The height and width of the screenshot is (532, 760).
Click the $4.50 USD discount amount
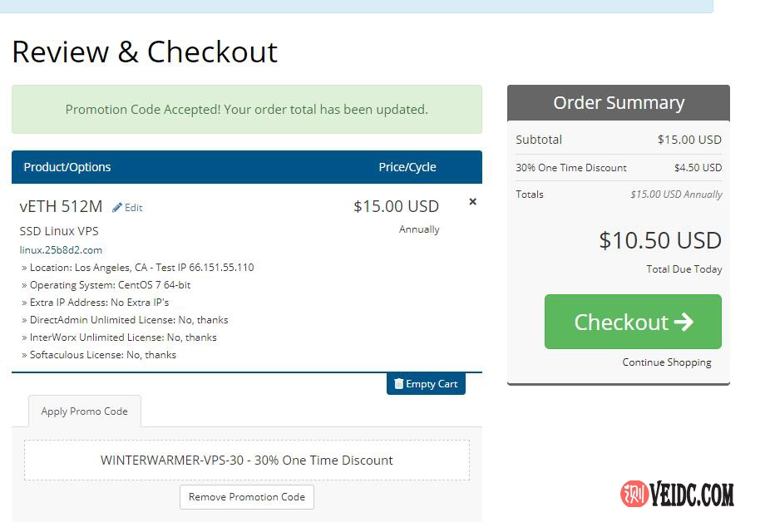[x=698, y=168]
